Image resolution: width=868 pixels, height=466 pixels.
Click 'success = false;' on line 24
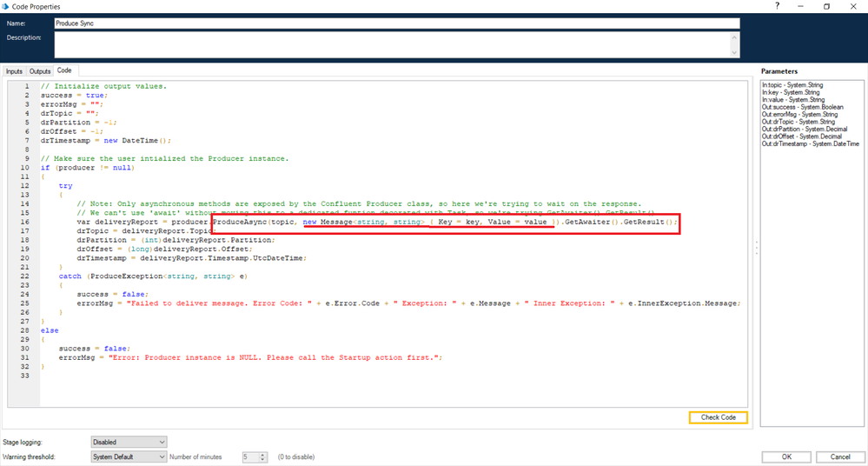click(x=112, y=294)
